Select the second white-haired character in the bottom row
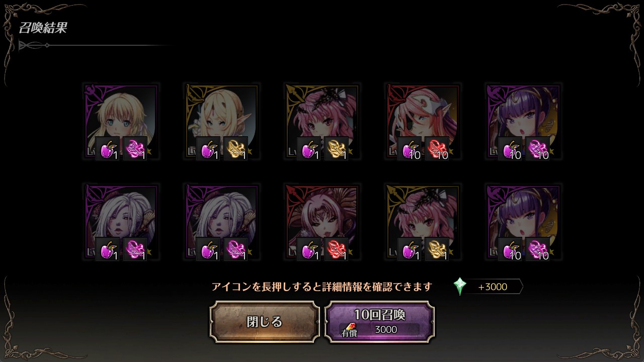The image size is (644, 362). tap(221, 222)
